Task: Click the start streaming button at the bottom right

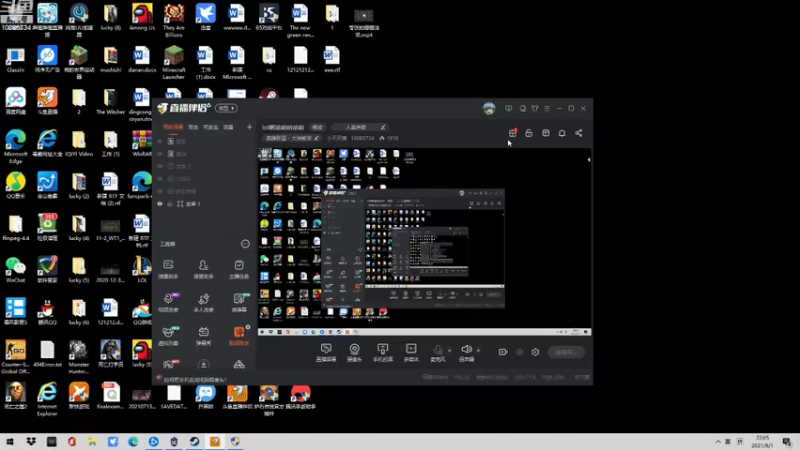Action: pos(566,352)
